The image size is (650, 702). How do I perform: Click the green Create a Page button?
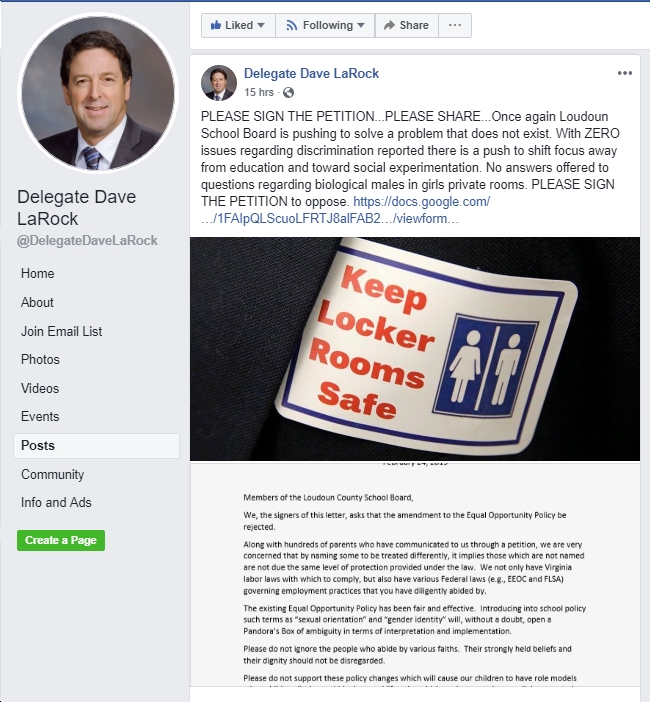tap(61, 540)
